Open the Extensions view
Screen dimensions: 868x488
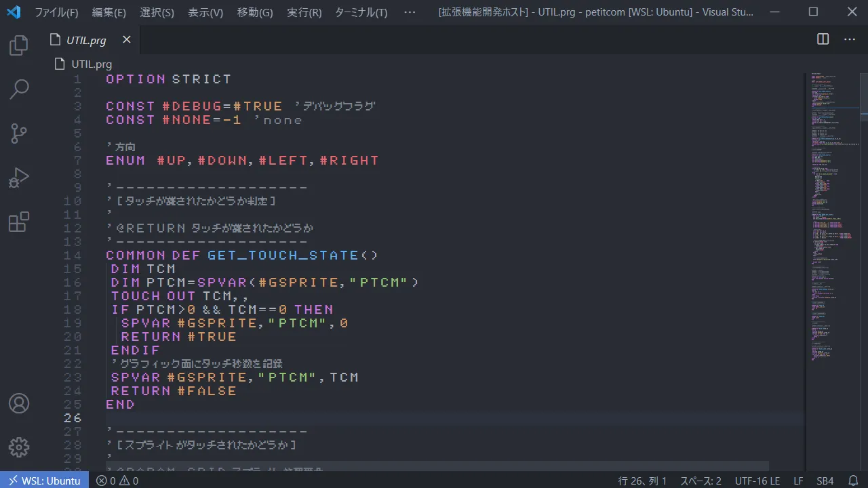pos(19,222)
